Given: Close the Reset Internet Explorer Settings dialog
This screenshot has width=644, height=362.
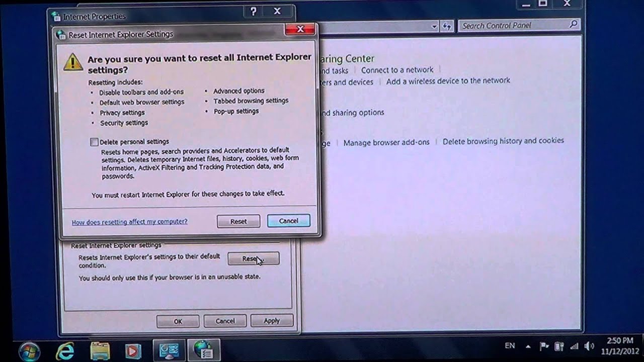Looking at the screenshot, I should pyautogui.click(x=300, y=29).
